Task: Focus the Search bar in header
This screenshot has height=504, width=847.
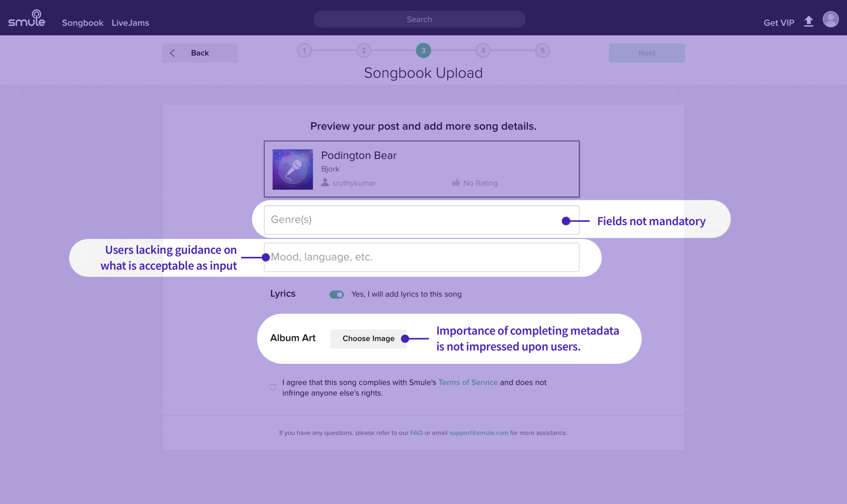Action: pyautogui.click(x=419, y=19)
